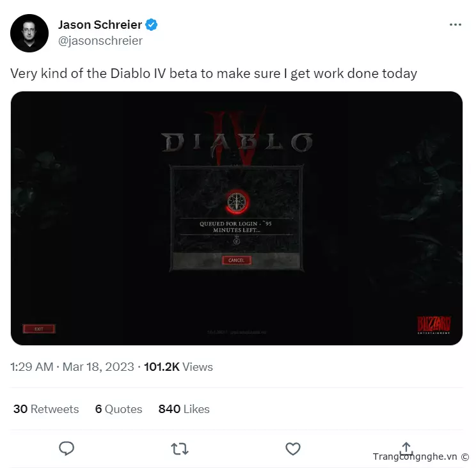Click the red EXIT button in the game screenshot
Image resolution: width=476 pixels, height=468 pixels.
(39, 329)
